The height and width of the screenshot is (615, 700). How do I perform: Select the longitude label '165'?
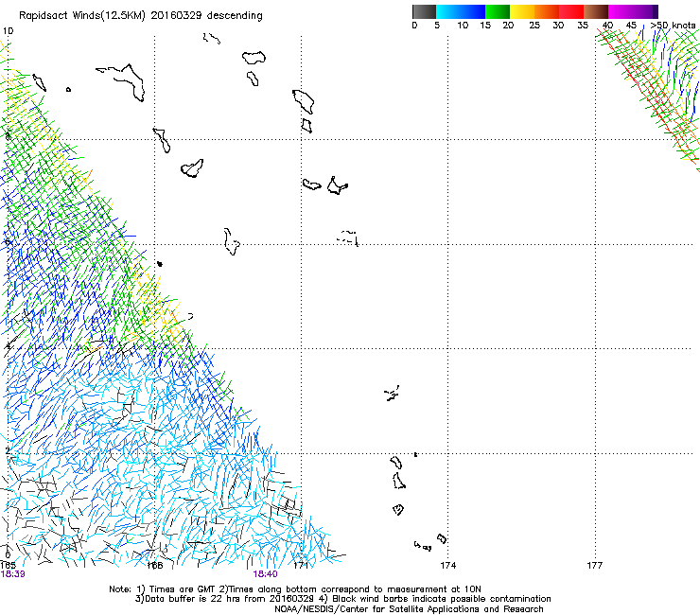tap(8, 566)
